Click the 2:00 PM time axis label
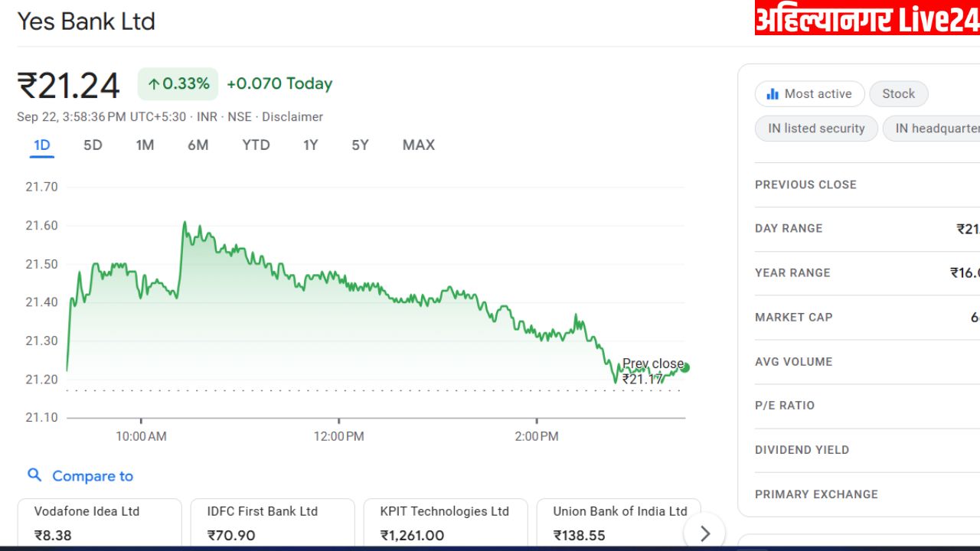980x551 pixels. click(537, 436)
